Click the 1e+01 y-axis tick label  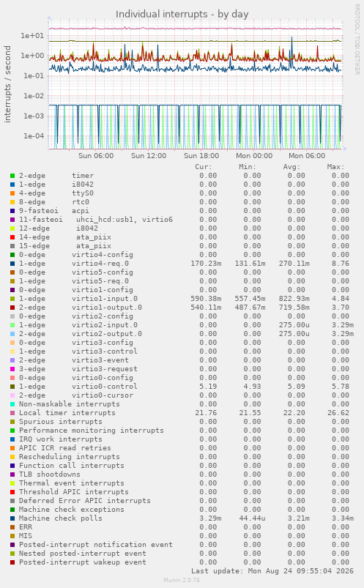pyautogui.click(x=32, y=36)
